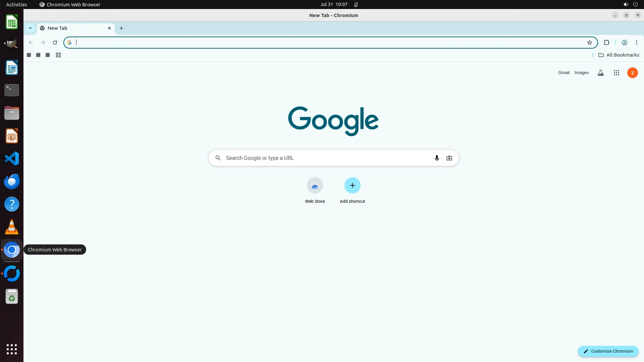
Task: Open the Web Store shortcut
Action: click(x=315, y=185)
